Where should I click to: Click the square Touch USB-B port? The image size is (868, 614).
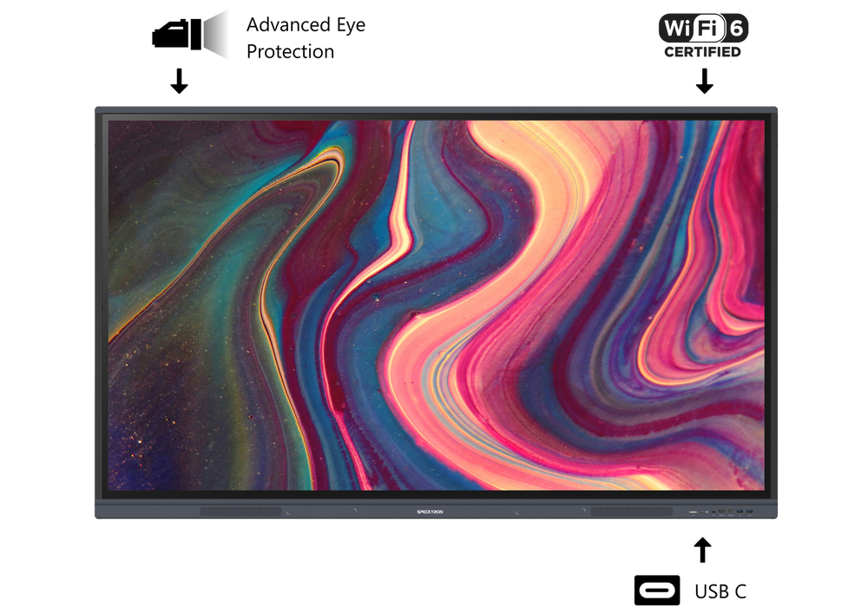click(731, 510)
